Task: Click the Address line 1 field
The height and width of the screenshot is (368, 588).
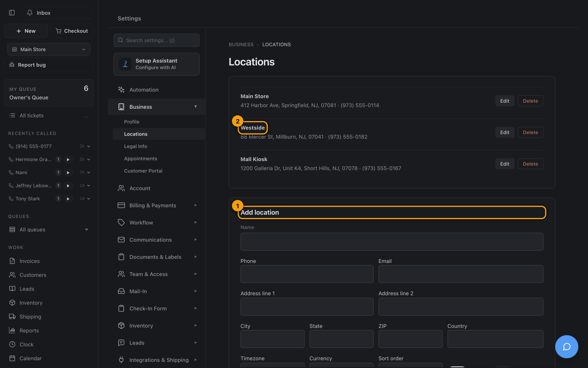Action: tap(307, 307)
